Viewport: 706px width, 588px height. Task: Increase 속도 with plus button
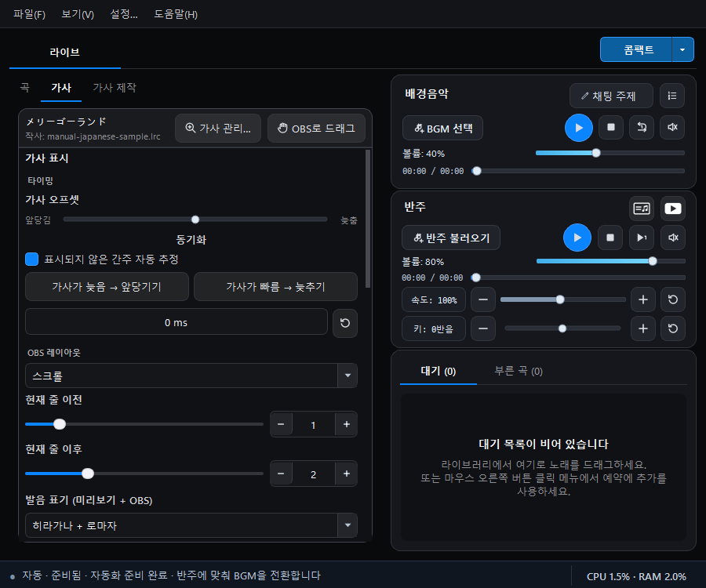tap(643, 299)
